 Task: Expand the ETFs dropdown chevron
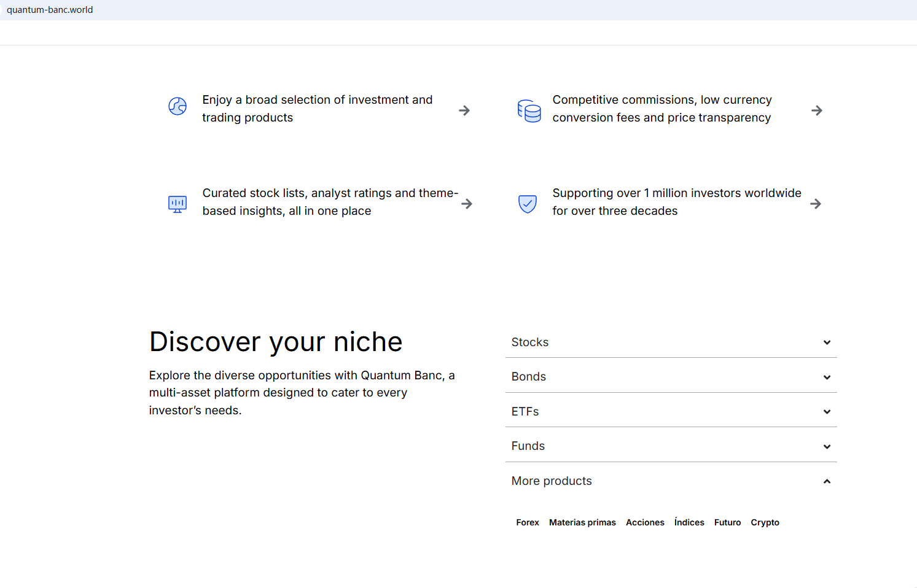coord(827,412)
